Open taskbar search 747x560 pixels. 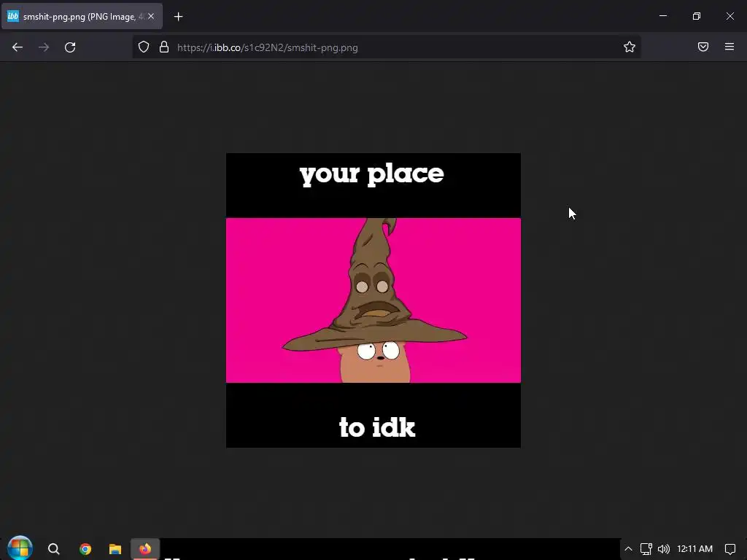click(54, 549)
